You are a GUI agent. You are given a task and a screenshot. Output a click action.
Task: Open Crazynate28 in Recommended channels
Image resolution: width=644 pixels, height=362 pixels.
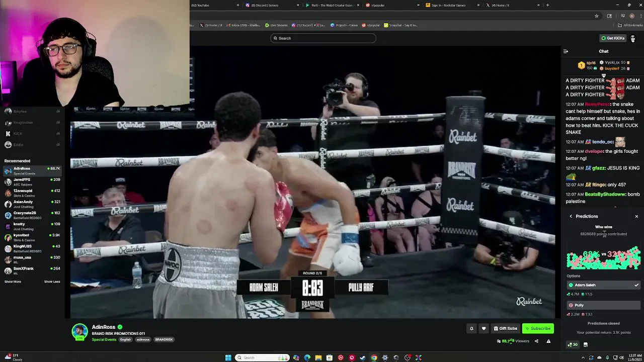(x=32, y=214)
